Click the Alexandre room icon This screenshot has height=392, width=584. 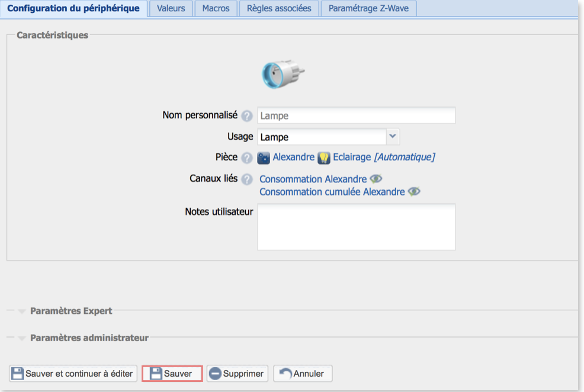[x=264, y=158]
